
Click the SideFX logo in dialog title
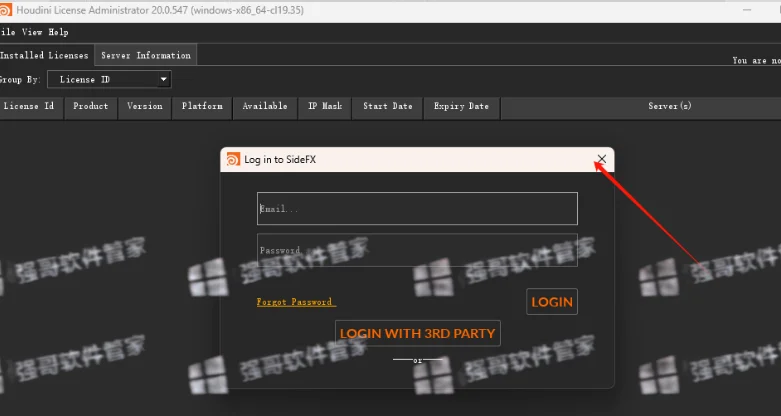[x=233, y=159]
